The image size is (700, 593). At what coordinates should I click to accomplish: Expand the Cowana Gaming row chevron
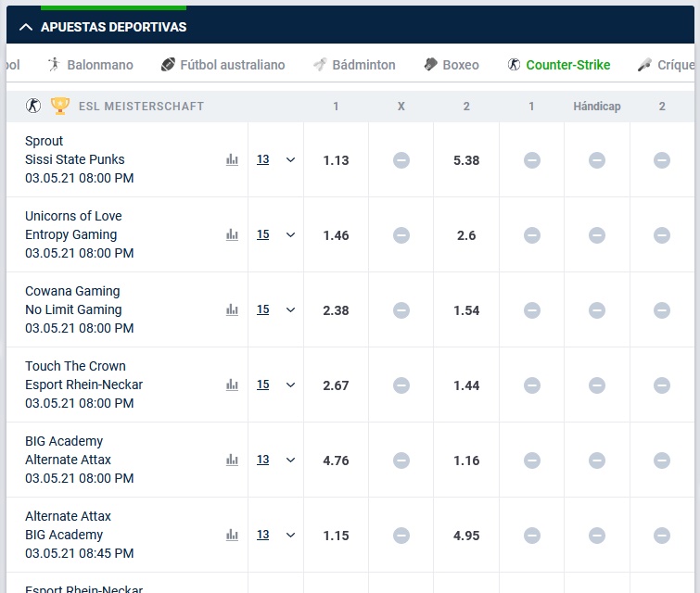tap(290, 309)
